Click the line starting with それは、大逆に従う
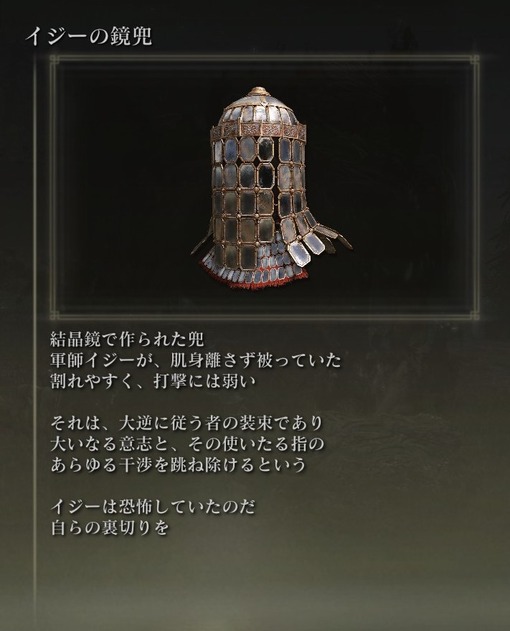The image size is (510, 631). 187,423
